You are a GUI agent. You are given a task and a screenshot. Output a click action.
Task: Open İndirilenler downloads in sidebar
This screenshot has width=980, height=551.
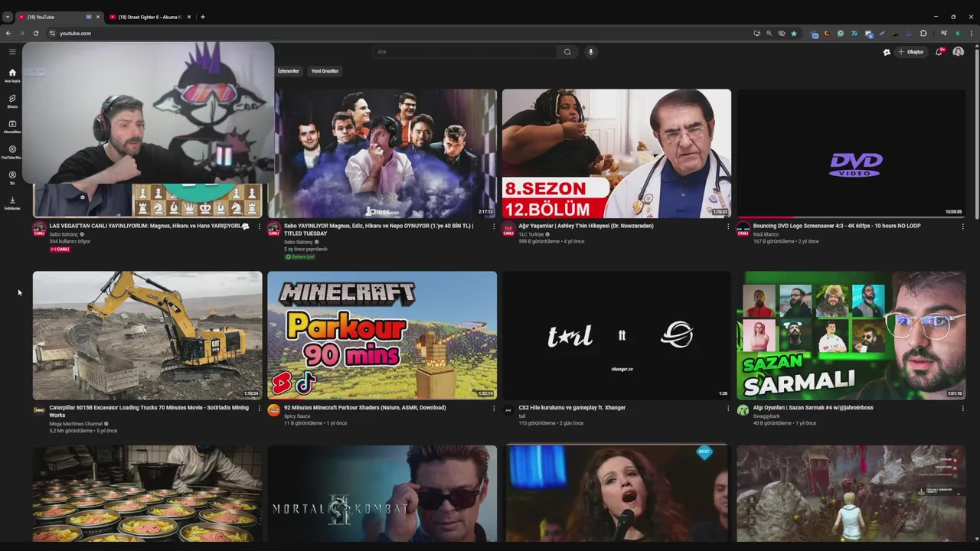(x=12, y=203)
